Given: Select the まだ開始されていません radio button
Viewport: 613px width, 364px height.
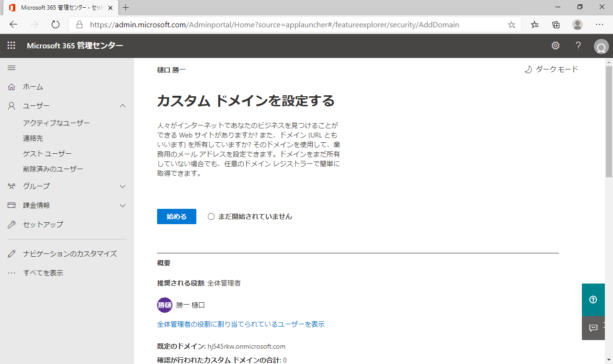Looking at the screenshot, I should coord(211,216).
